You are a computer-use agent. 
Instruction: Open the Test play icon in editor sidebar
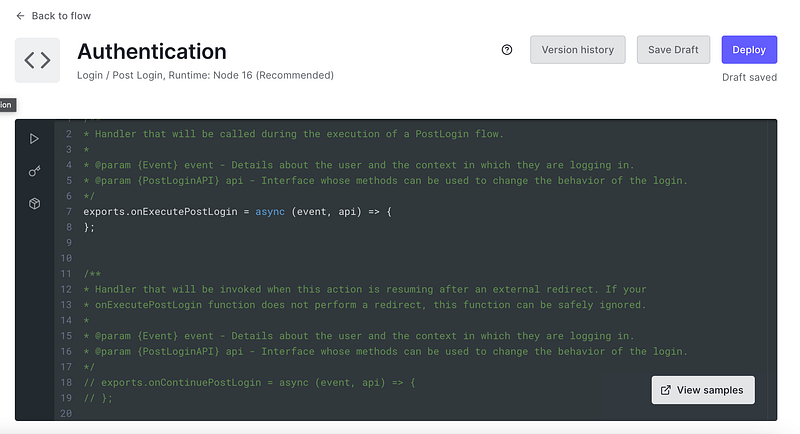point(34,139)
